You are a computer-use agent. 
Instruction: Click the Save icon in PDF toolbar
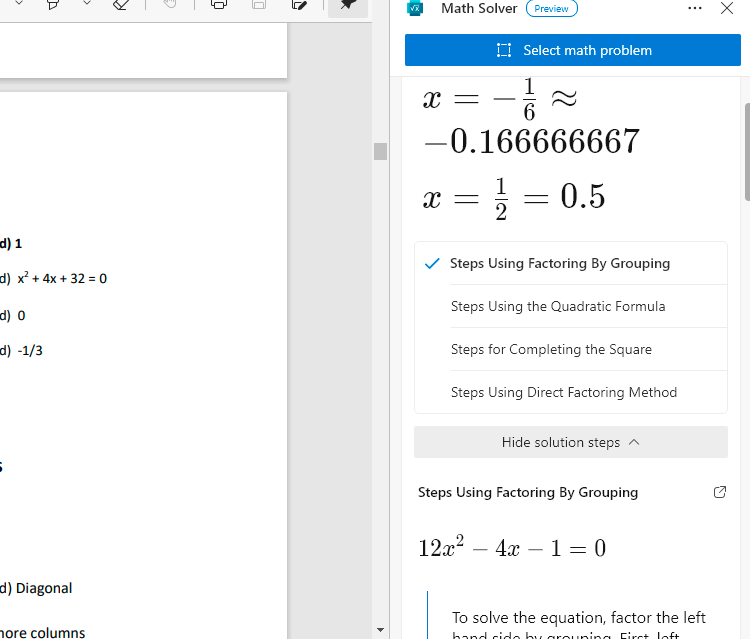(x=259, y=5)
